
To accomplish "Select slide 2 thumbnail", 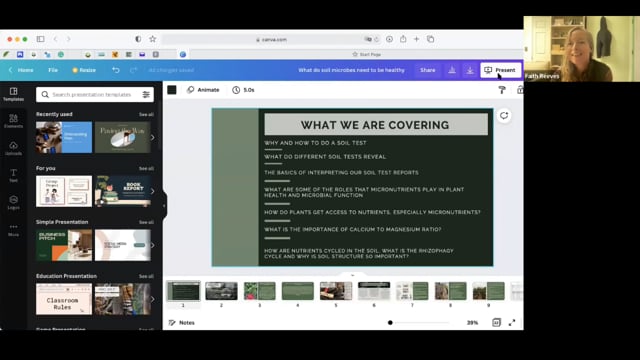I will click(x=221, y=291).
